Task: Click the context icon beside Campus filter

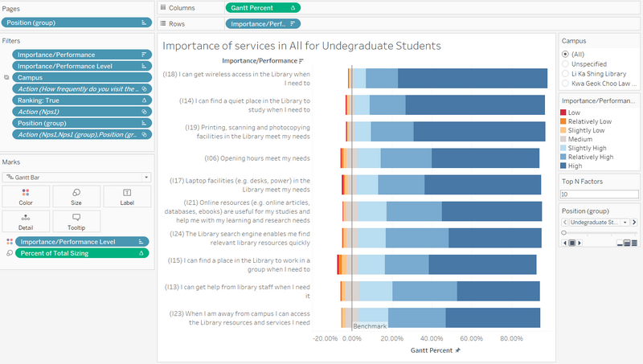Action: 6,77
